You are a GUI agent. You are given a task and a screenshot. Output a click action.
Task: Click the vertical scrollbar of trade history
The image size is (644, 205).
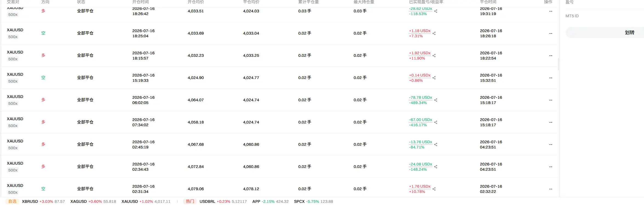(559, 64)
